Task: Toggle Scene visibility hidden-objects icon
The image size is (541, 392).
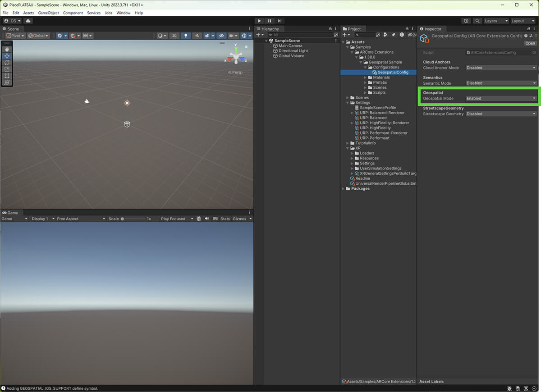Action: (x=221, y=36)
